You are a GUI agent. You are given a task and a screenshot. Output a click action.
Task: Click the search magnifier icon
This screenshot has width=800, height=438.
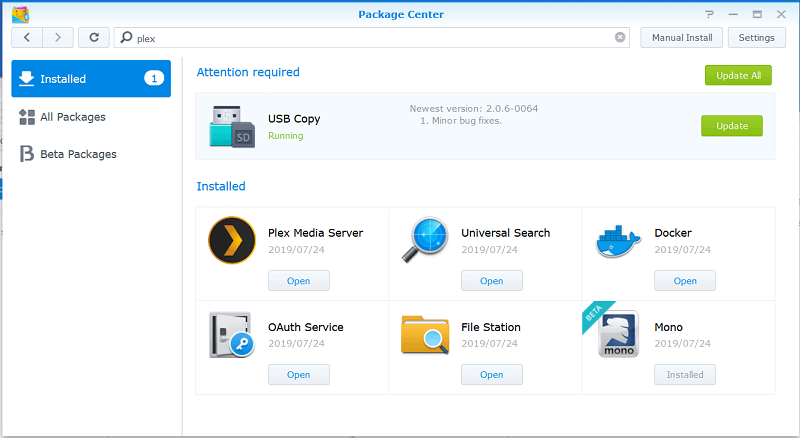tap(127, 37)
